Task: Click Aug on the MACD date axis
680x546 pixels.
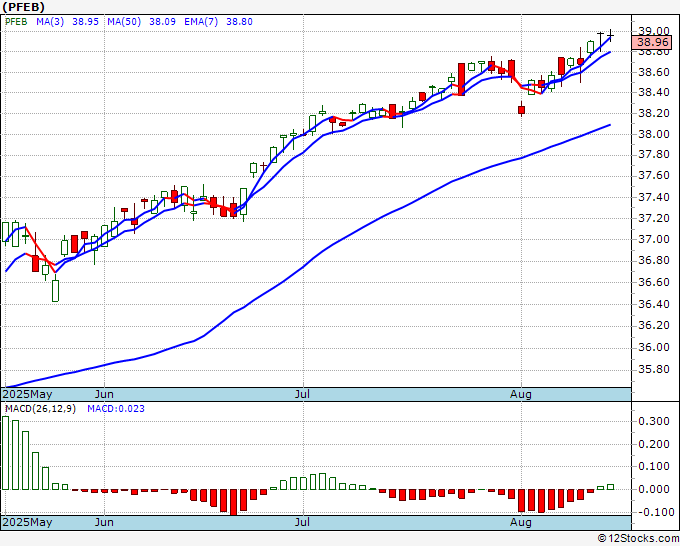Action: [521, 522]
